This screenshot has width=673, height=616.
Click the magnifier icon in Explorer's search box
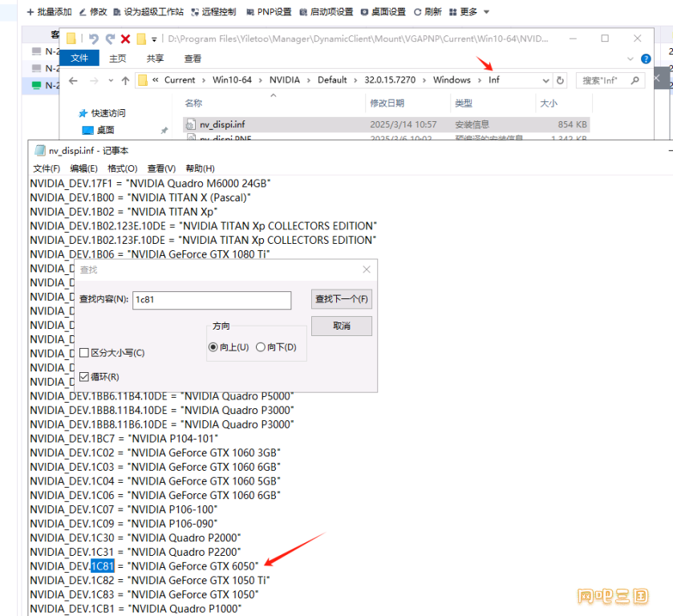click(635, 80)
